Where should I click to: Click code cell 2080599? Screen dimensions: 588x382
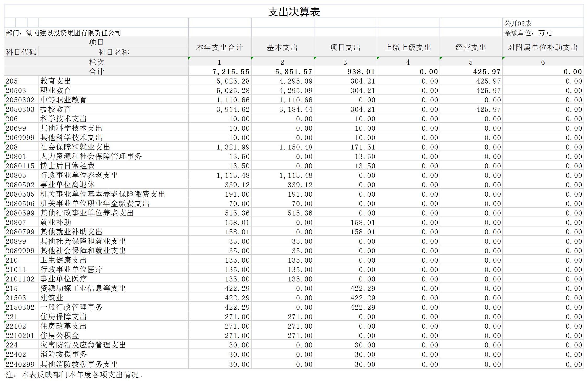tap(21, 213)
